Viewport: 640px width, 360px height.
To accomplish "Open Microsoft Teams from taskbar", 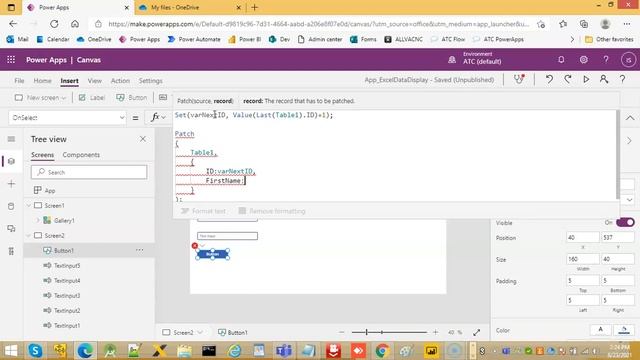I will [284, 351].
